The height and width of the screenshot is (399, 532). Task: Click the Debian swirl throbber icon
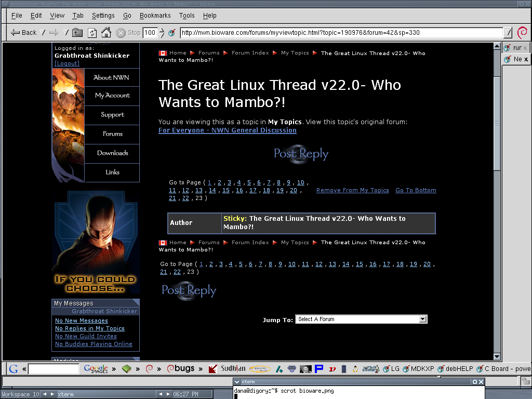click(x=522, y=33)
